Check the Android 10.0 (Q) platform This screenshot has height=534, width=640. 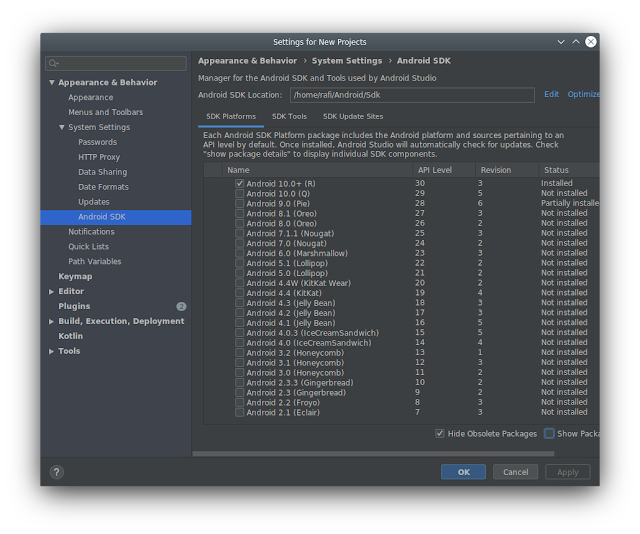240,194
